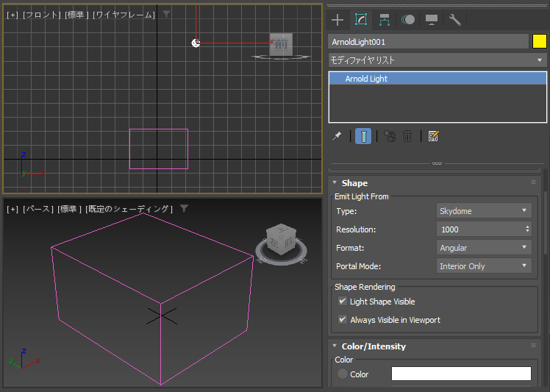Open the Format dropdown showing Angular
The image size is (550, 392).
click(484, 248)
